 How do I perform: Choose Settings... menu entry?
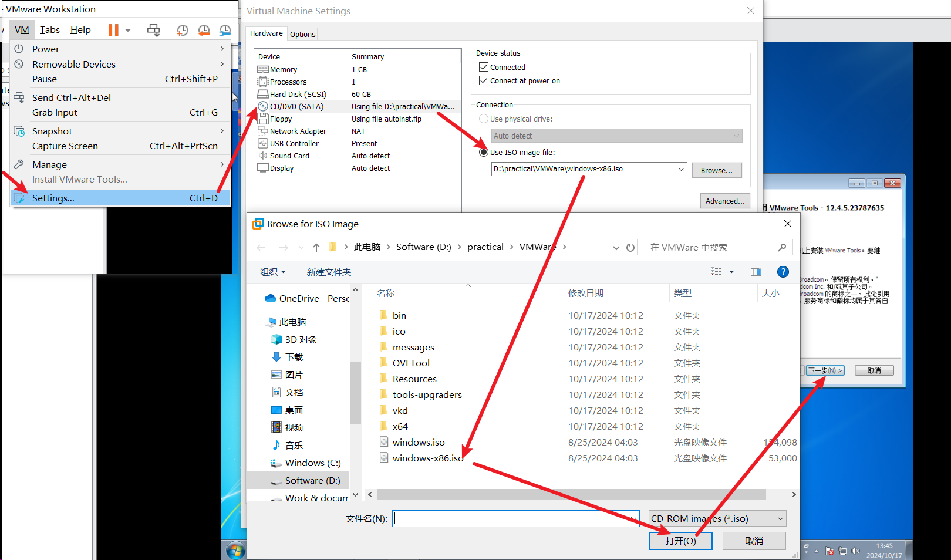click(120, 198)
